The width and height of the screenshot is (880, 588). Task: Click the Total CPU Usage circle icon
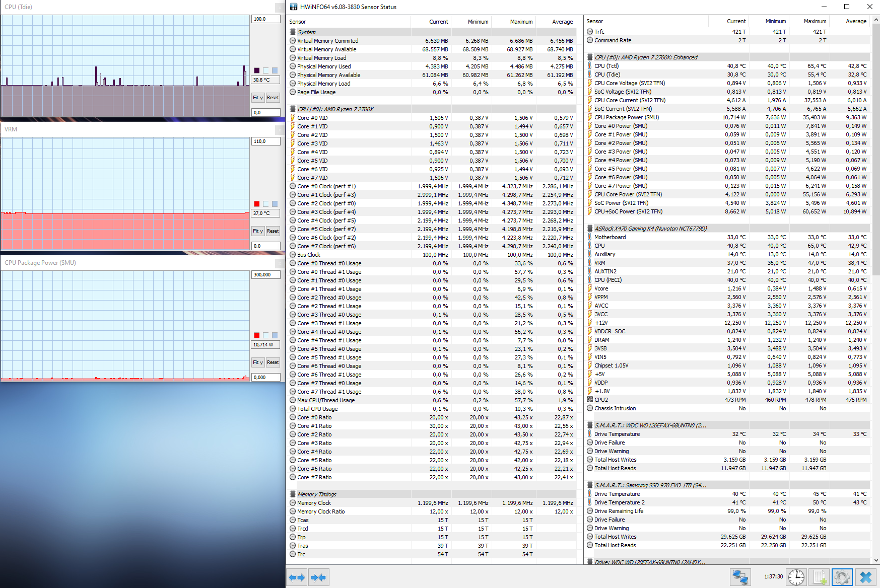point(293,409)
